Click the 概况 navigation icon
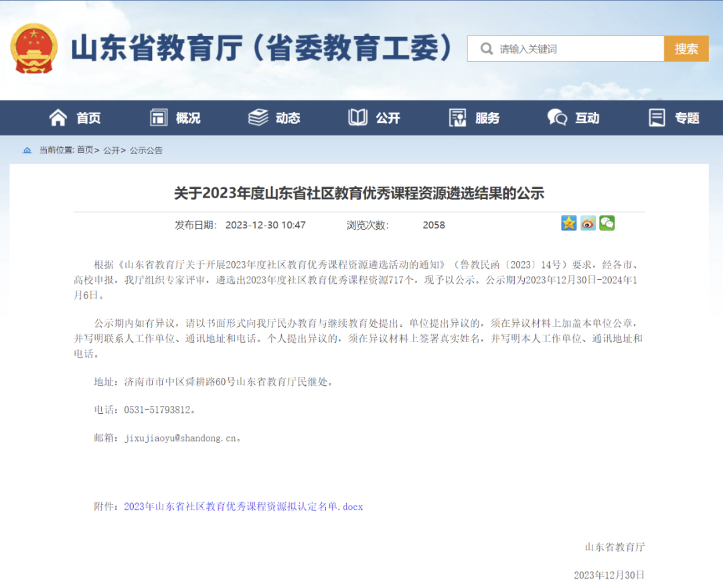Screen dimensions: 723x588 click(x=159, y=118)
